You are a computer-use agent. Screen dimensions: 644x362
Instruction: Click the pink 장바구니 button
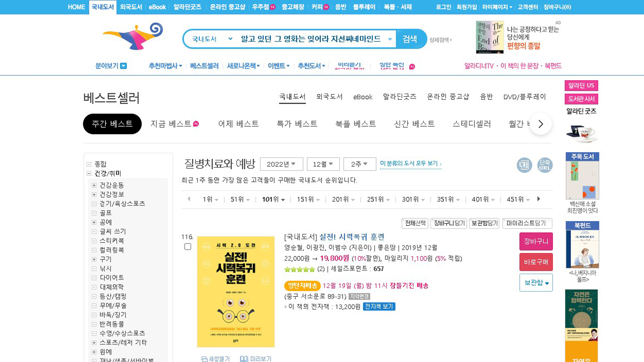(x=536, y=241)
